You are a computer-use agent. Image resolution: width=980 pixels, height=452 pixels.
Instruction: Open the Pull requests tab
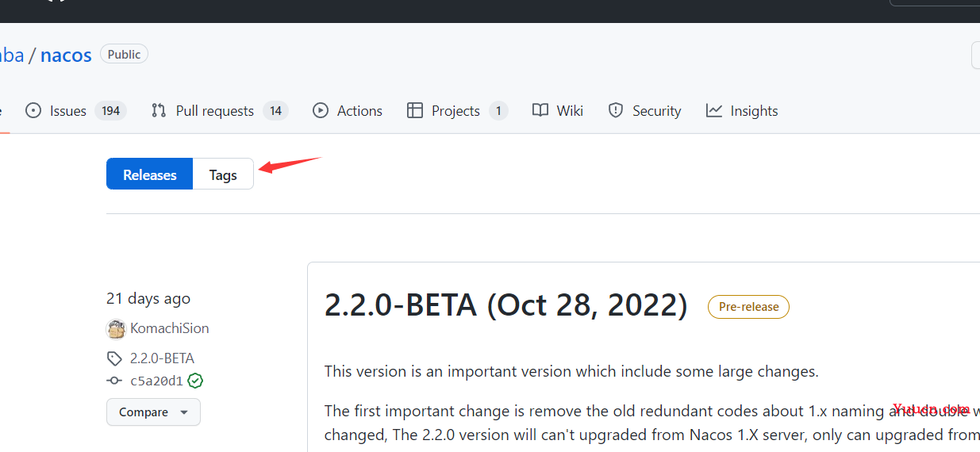coord(218,111)
